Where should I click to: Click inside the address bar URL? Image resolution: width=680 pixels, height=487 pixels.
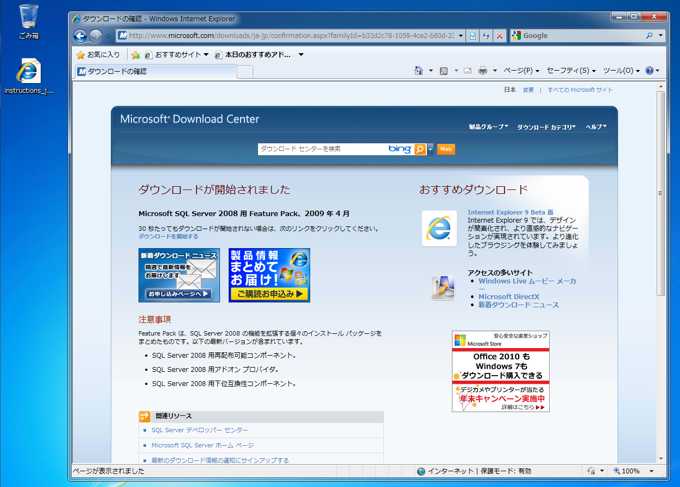coord(291,36)
